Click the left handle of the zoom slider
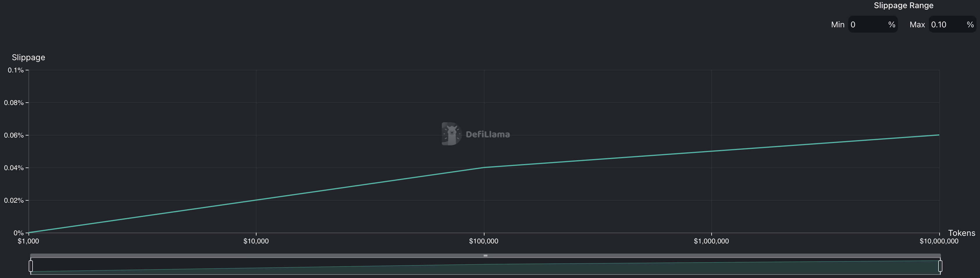The width and height of the screenshot is (980, 278). point(31,266)
